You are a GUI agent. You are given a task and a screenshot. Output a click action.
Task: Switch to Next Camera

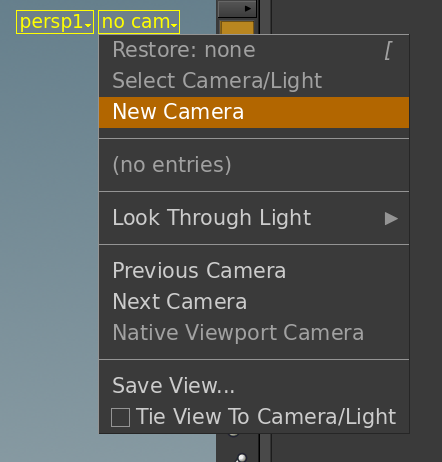(254, 301)
